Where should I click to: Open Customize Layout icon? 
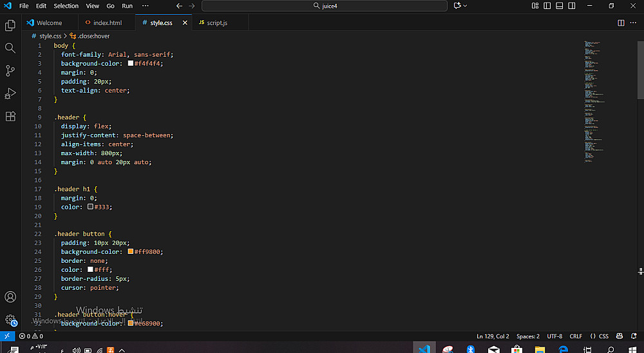(535, 6)
